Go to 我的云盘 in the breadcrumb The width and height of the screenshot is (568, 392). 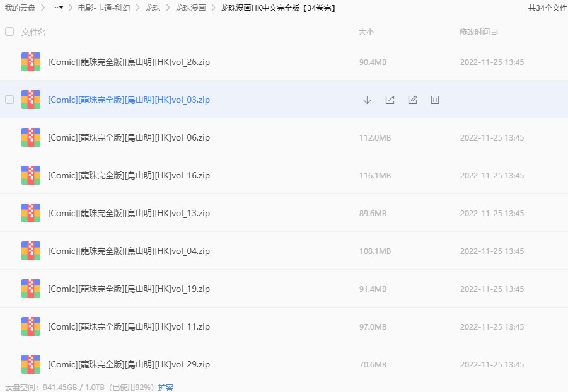18,8
